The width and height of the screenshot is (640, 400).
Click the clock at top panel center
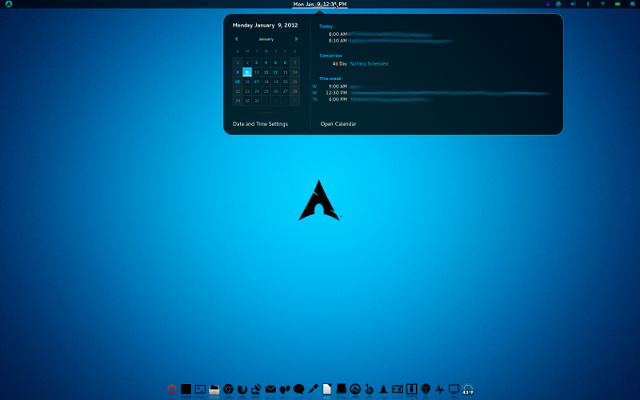point(320,4)
